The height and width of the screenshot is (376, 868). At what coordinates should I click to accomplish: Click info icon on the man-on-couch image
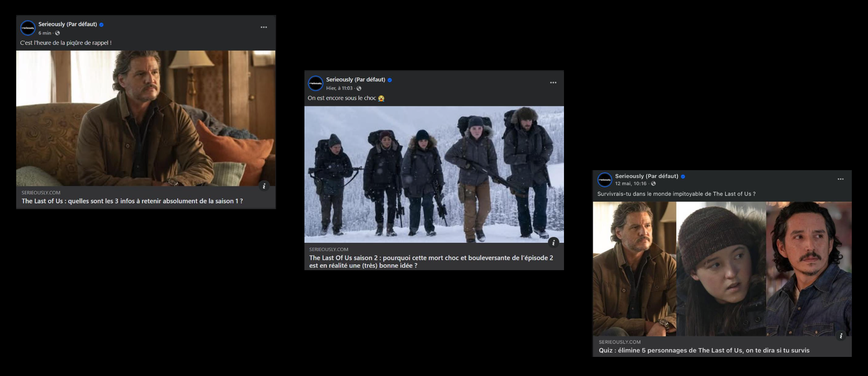click(x=264, y=186)
